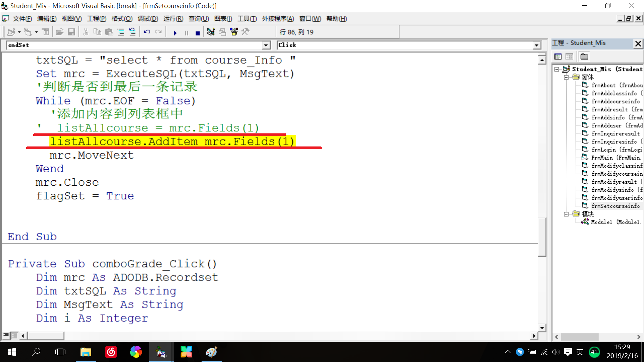Viewport: 644px width, 362px height.
Task: Open the cmdSet object dropdown
Action: (x=266, y=45)
